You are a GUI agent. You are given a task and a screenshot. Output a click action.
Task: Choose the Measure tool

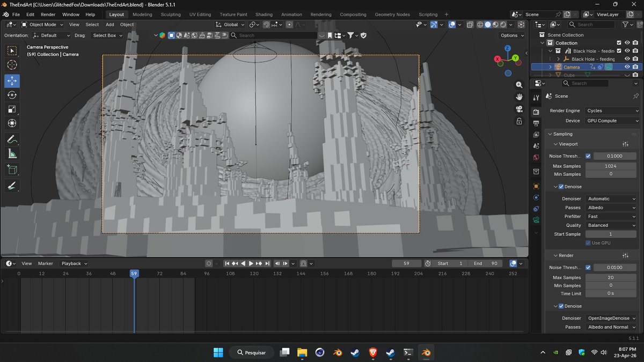(x=12, y=154)
